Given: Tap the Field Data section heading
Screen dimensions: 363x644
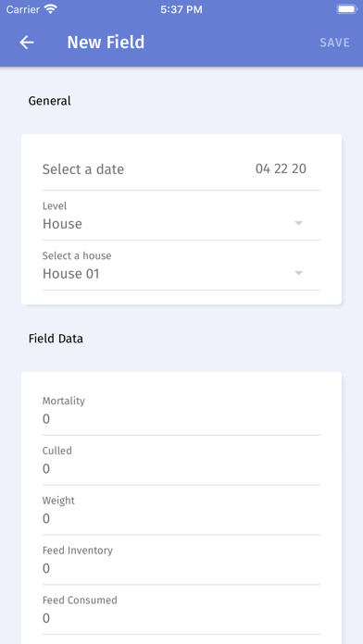Looking at the screenshot, I should (56, 339).
